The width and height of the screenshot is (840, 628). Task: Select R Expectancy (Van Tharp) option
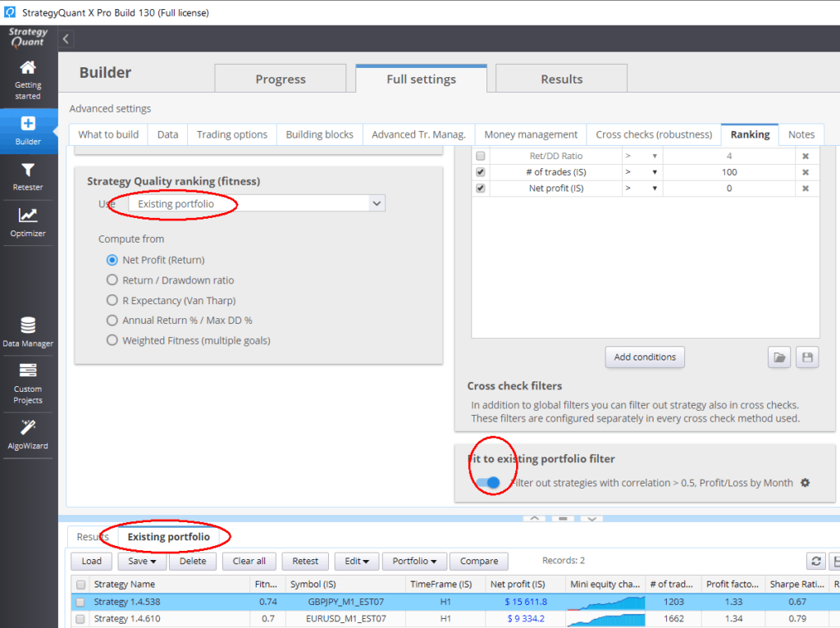tap(112, 300)
